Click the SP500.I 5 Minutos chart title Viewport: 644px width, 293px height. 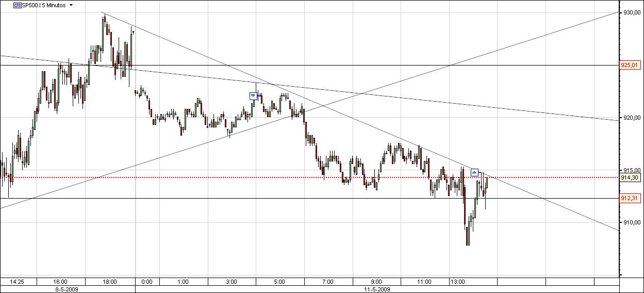(43, 5)
